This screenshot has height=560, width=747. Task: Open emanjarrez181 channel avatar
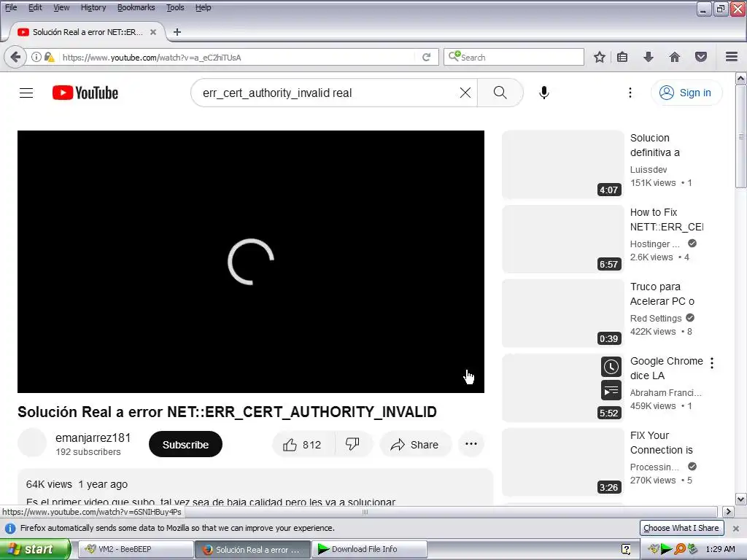coord(32,443)
